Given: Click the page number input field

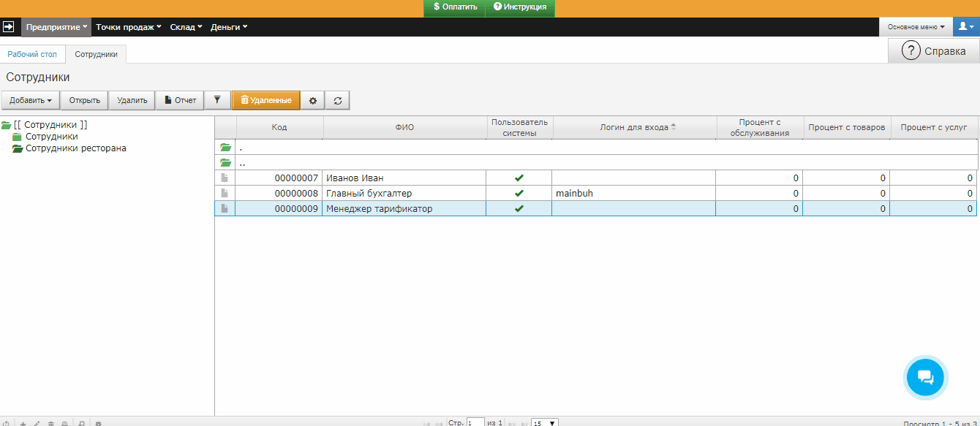Looking at the screenshot, I should point(475,422).
